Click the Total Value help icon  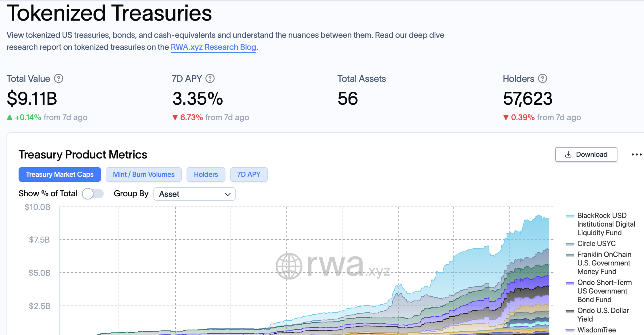59,78
